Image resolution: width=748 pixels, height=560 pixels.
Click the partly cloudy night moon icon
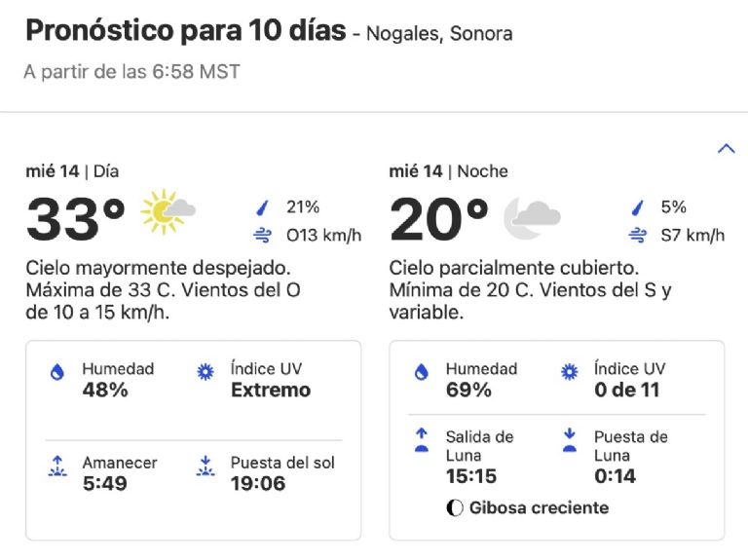pyautogui.click(x=531, y=216)
